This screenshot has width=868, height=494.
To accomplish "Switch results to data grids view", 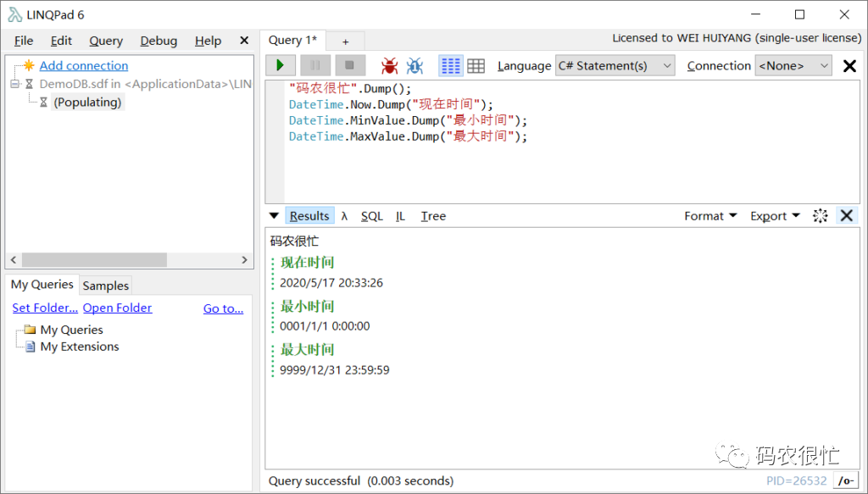I will tap(476, 66).
